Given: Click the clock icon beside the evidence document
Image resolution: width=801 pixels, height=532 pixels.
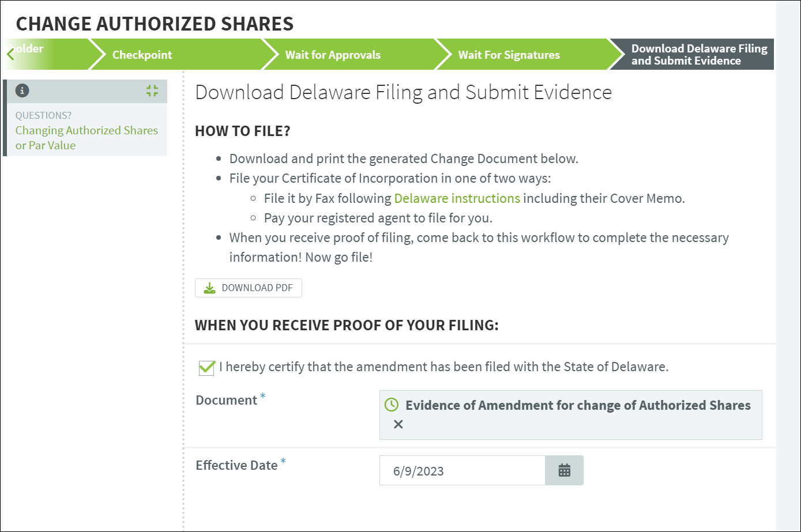Looking at the screenshot, I should [391, 405].
